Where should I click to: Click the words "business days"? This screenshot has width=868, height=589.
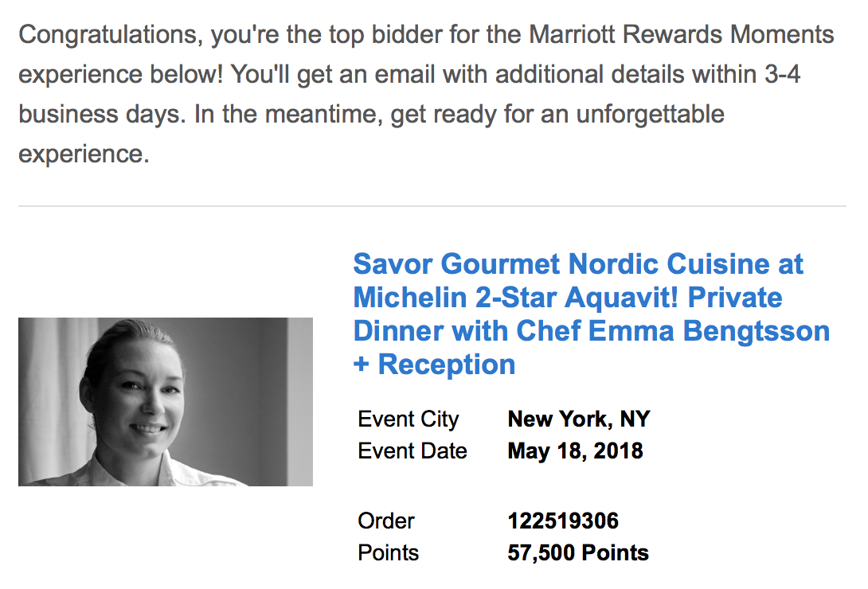pyautogui.click(x=101, y=114)
